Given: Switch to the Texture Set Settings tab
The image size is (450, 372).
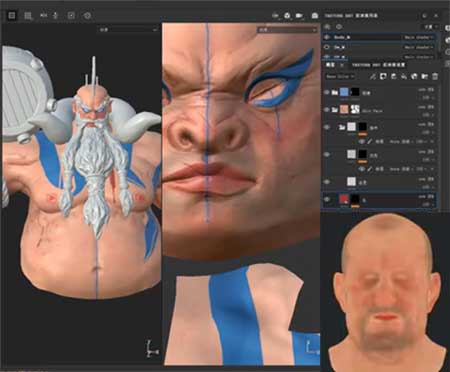Looking at the screenshot, I should pyautogui.click(x=378, y=65).
